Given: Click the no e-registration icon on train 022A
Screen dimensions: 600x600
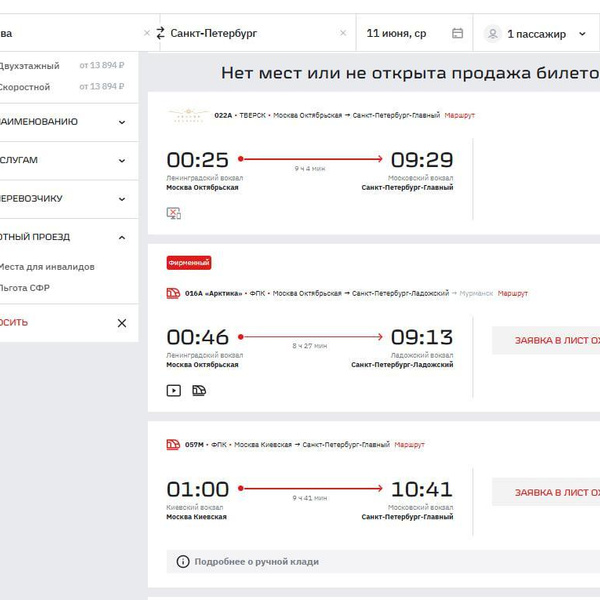Looking at the screenshot, I should coord(173,213).
